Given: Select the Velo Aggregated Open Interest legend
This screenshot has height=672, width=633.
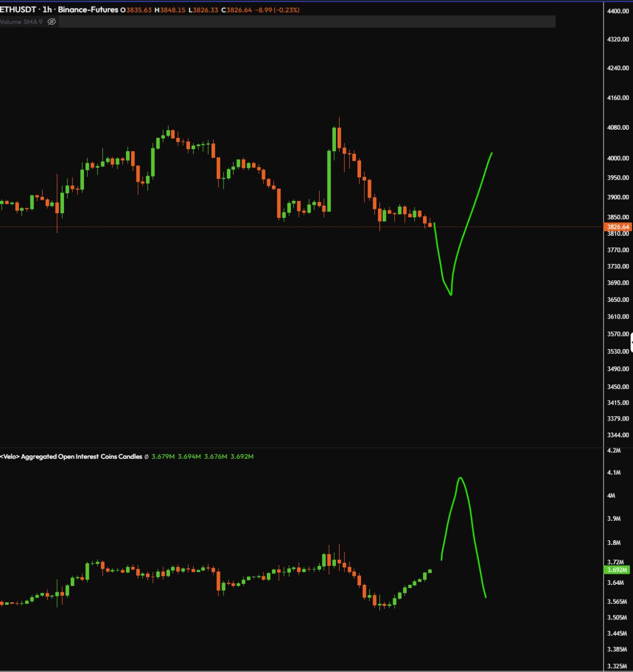Looking at the screenshot, I should coord(71,456).
